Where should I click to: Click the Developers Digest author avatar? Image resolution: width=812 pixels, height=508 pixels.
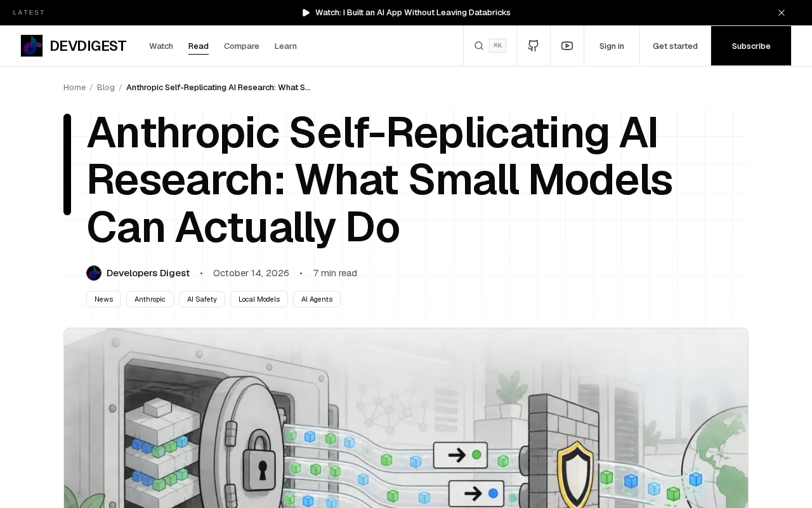(x=94, y=273)
